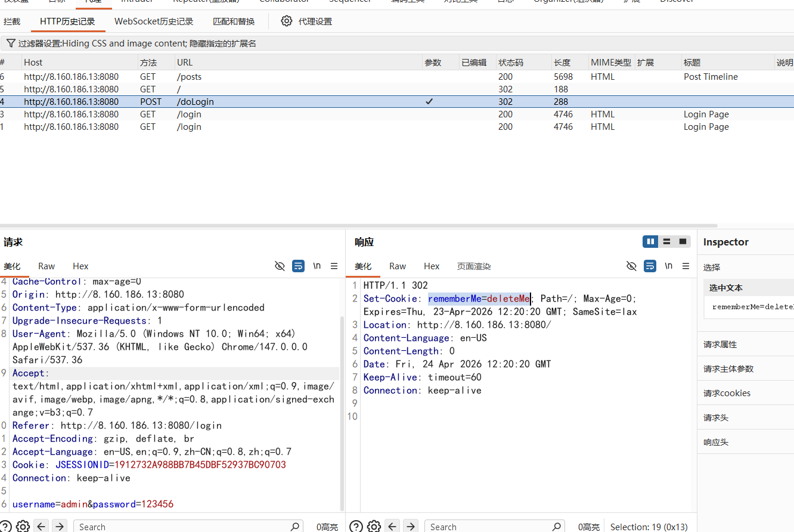Select side-by-side layout icon
This screenshot has width=794, height=532.
pos(650,241)
